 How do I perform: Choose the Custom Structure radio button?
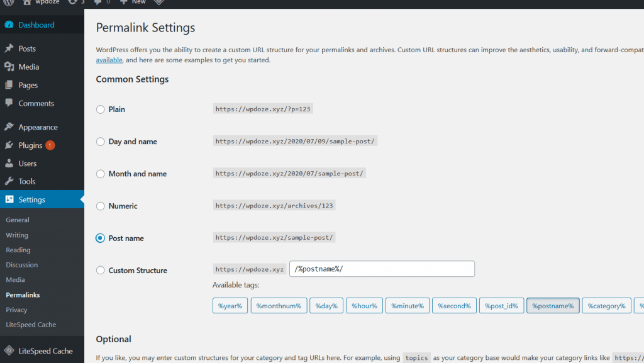click(100, 270)
